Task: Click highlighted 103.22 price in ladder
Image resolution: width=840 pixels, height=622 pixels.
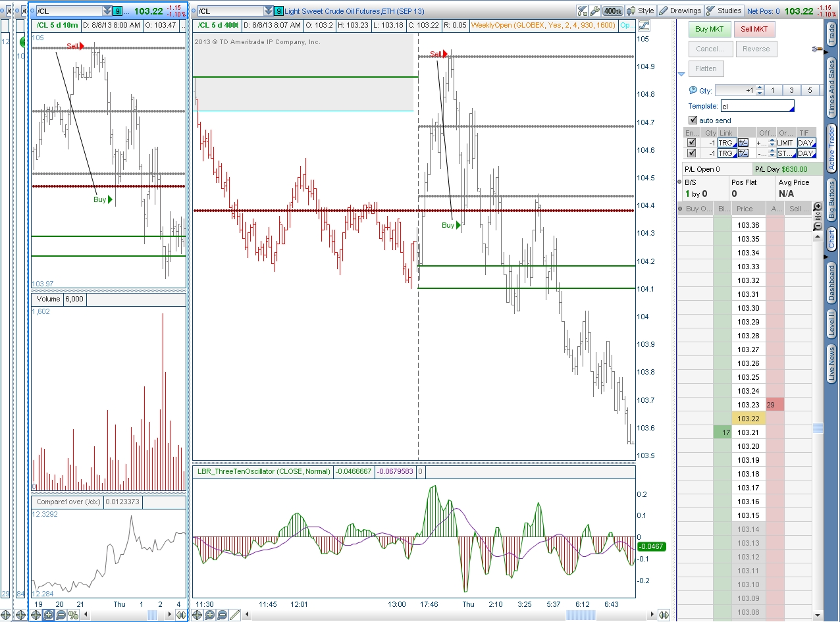Action: click(748, 419)
